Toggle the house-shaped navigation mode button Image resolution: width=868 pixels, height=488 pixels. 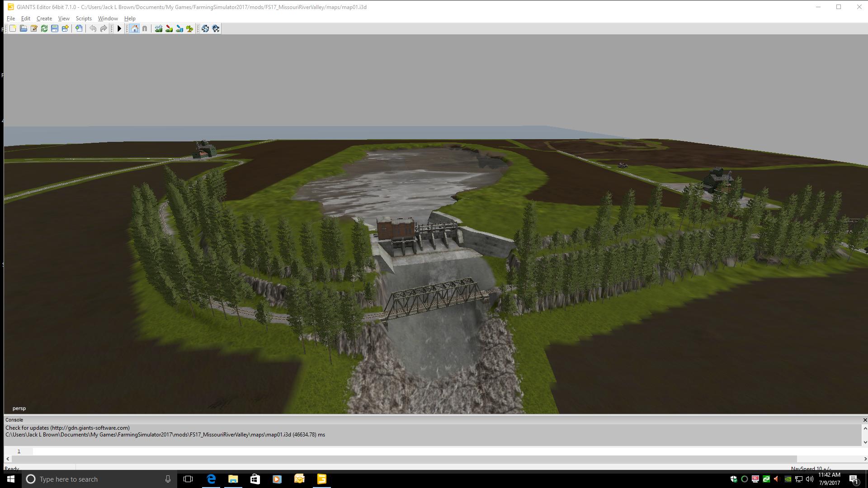click(134, 28)
